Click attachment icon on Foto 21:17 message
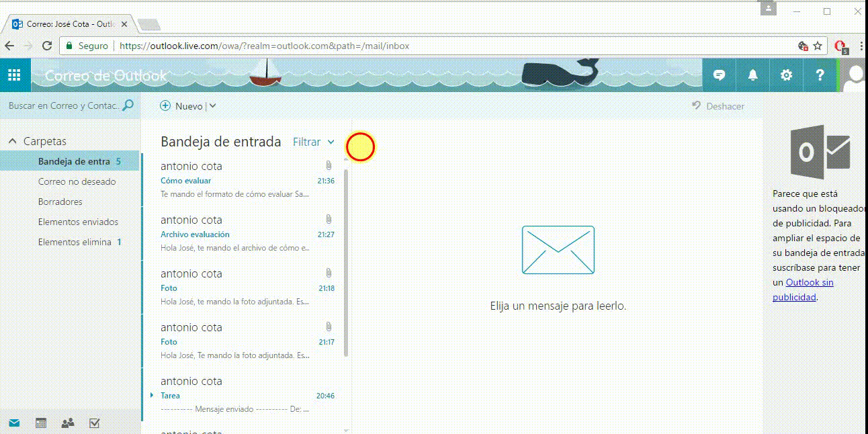The image size is (868, 434). (329, 327)
